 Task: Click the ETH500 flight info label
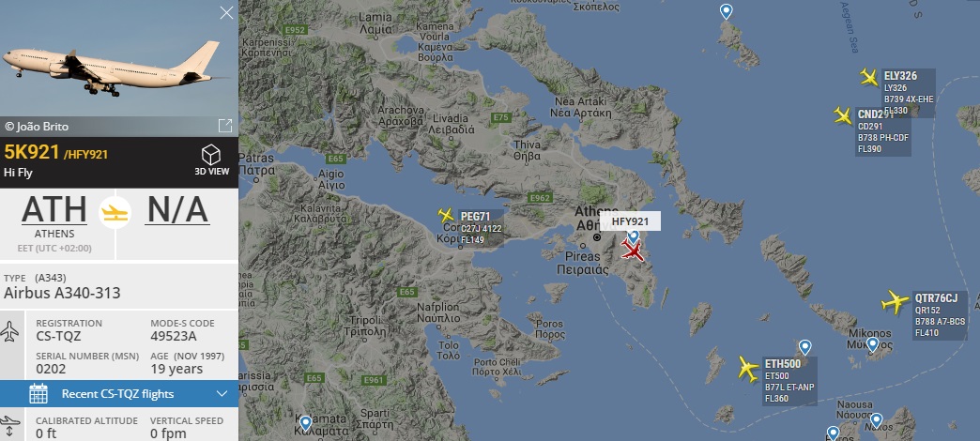click(789, 381)
